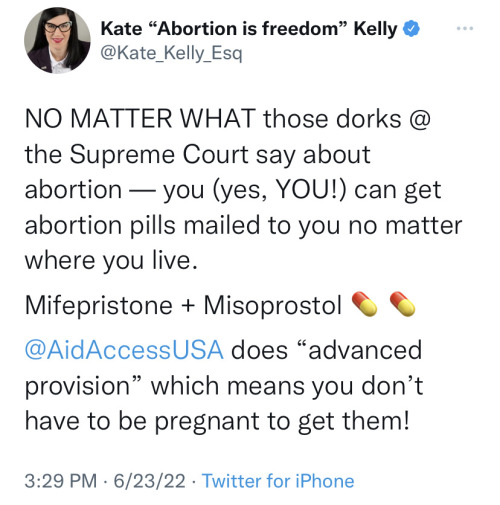Screen dimensions: 500x505
Task: Click the second pill emoji
Action: click(x=402, y=304)
